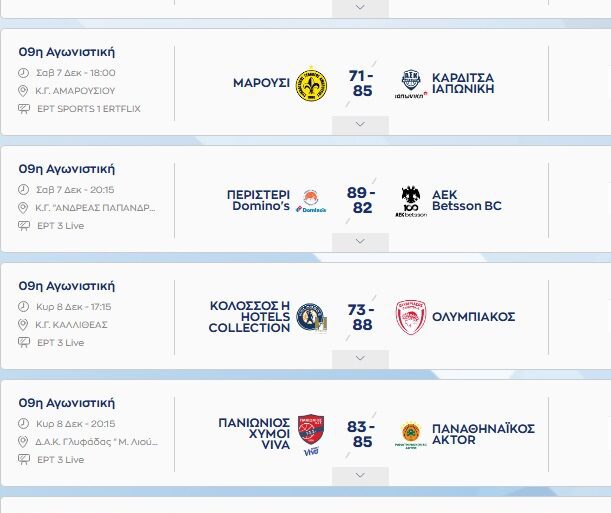This screenshot has height=513, width=611.
Task: Click the Maroussi team logo
Action: coord(311,84)
